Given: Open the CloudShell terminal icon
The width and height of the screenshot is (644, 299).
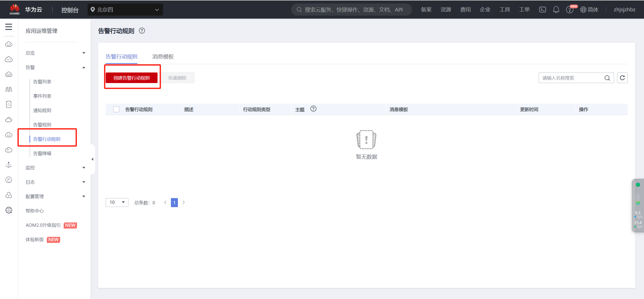Looking at the screenshot, I should tap(542, 10).
